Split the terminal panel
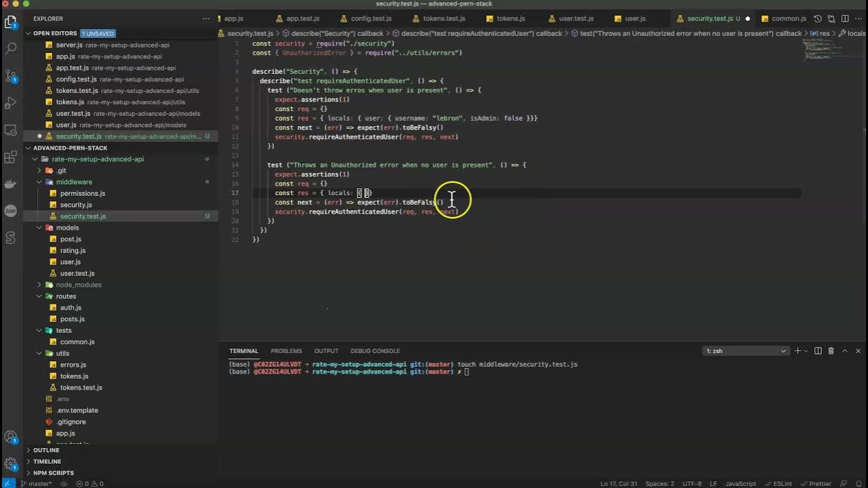This screenshot has width=868, height=488. click(x=818, y=351)
